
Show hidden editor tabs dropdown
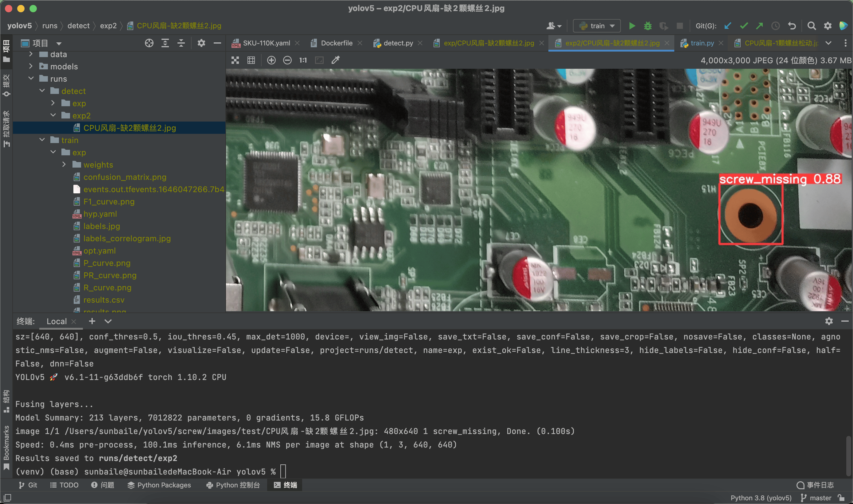828,43
